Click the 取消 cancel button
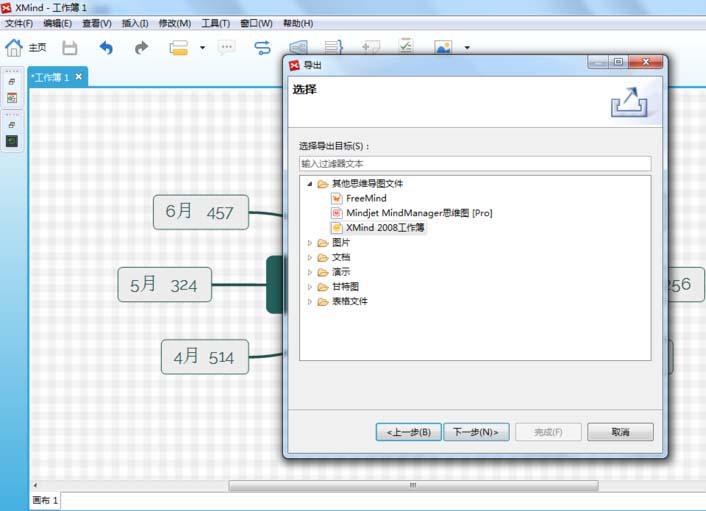706x511 pixels. [x=620, y=432]
